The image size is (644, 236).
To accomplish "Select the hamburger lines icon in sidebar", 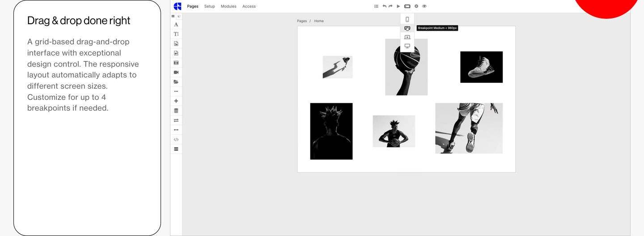I will [176, 149].
